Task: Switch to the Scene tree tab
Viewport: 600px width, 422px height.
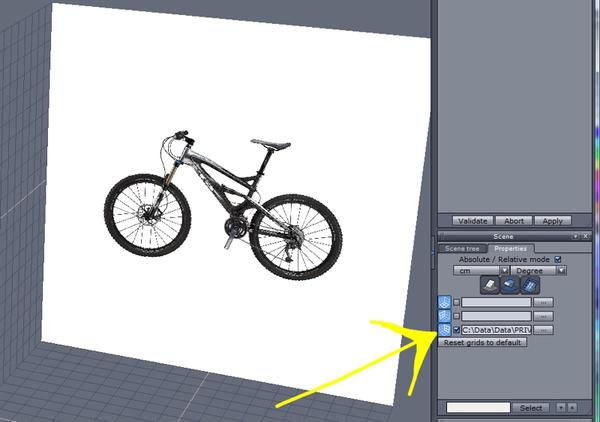Action: coord(462,248)
